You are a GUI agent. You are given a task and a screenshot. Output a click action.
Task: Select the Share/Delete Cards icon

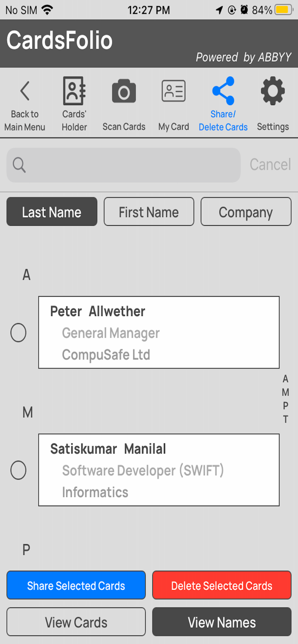click(223, 91)
